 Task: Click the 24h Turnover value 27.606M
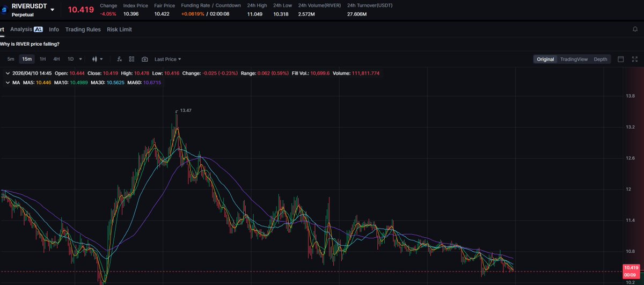357,14
